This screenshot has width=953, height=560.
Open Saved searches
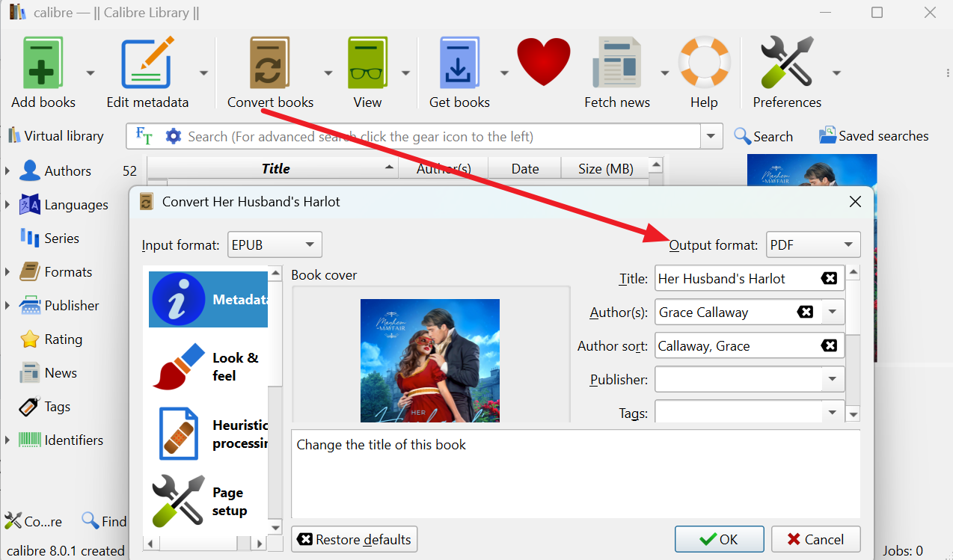[x=874, y=136]
